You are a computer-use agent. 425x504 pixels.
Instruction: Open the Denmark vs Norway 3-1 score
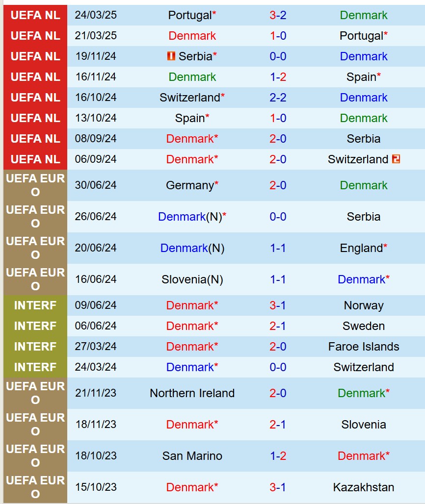pos(278,305)
